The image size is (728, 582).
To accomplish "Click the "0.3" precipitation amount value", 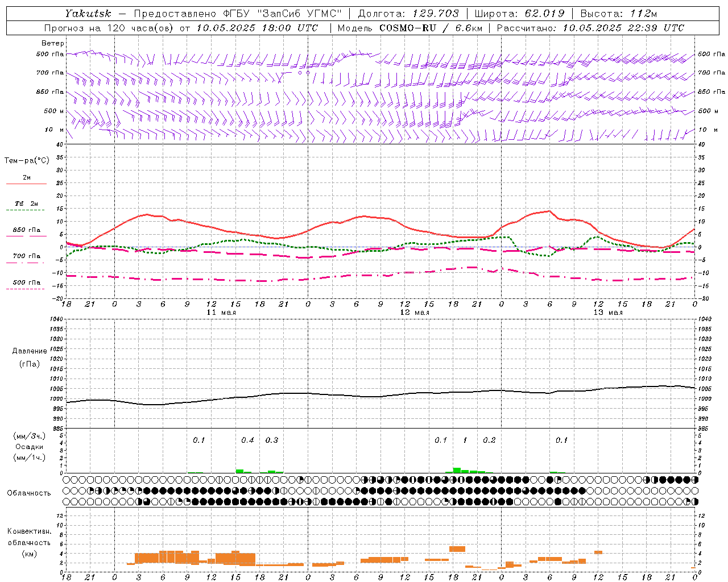I will [272, 440].
